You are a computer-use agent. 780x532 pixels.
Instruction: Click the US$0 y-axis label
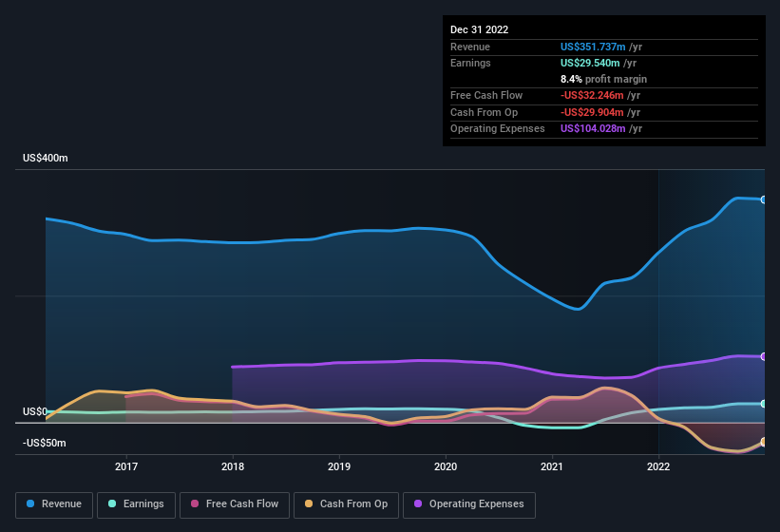pyautogui.click(x=35, y=411)
